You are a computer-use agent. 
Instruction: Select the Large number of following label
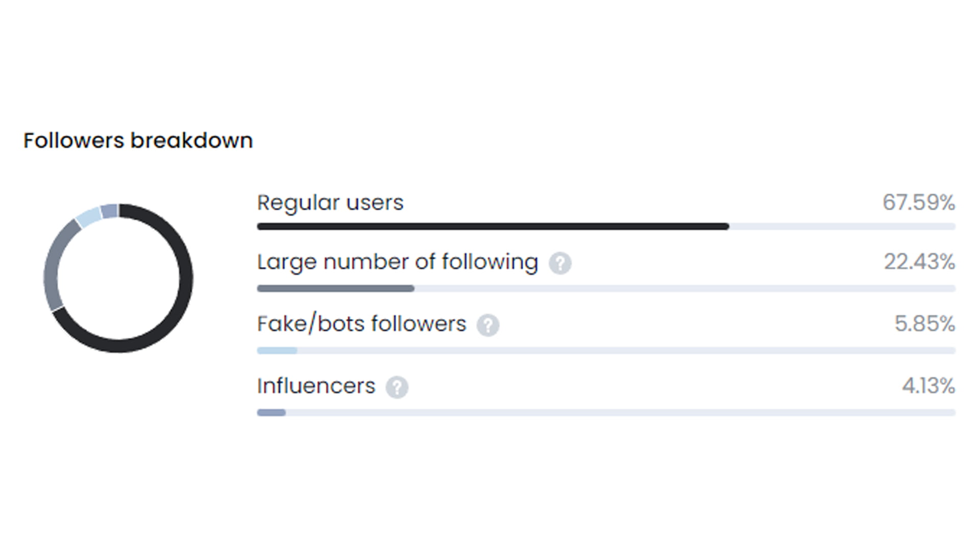click(x=398, y=262)
